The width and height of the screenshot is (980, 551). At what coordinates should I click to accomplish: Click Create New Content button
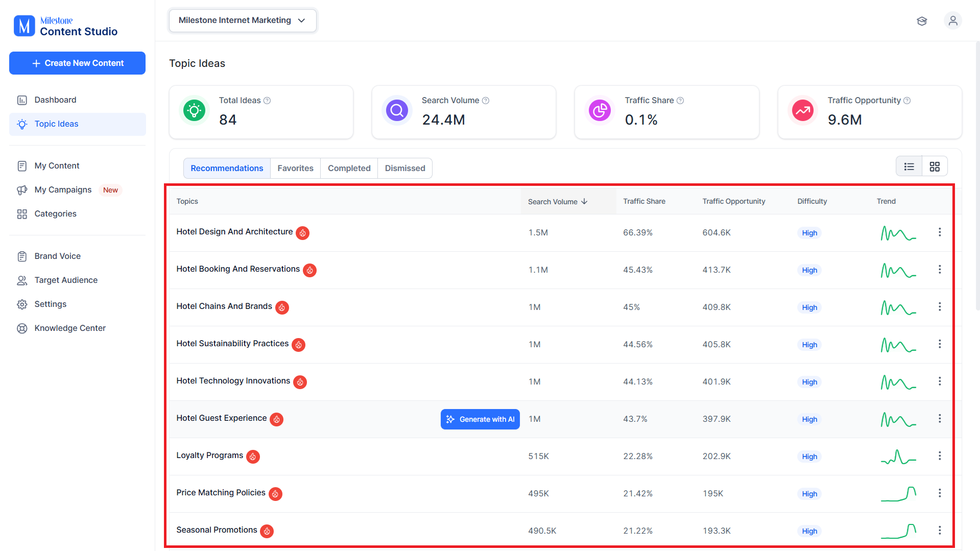(x=77, y=63)
